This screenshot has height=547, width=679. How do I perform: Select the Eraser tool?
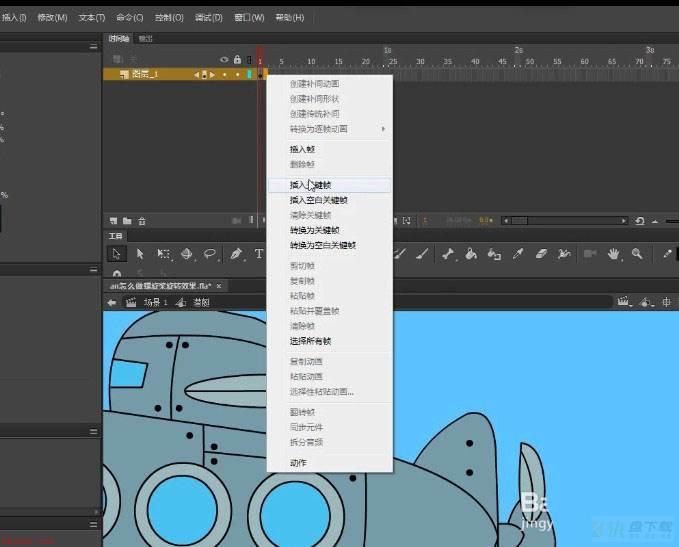541,253
